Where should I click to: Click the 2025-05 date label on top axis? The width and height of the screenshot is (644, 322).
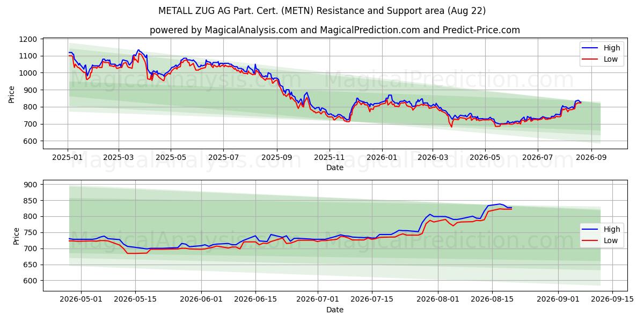(x=171, y=158)
